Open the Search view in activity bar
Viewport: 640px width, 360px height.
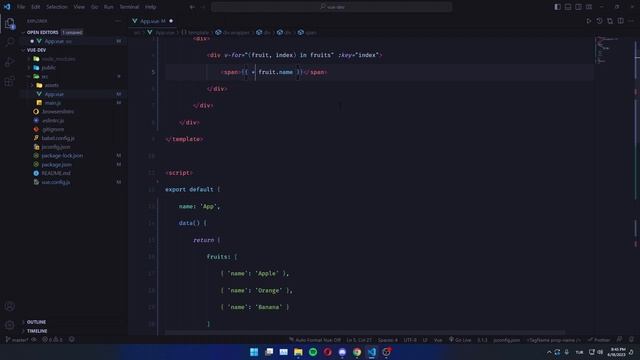[x=10, y=42]
